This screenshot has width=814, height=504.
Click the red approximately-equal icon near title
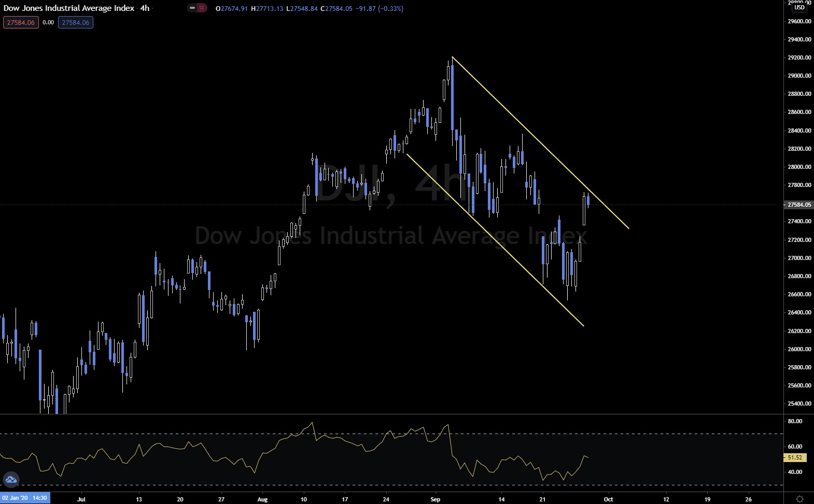pyautogui.click(x=202, y=8)
